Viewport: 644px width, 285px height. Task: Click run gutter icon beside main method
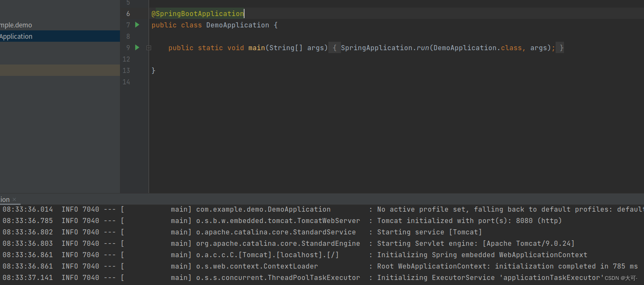click(137, 48)
